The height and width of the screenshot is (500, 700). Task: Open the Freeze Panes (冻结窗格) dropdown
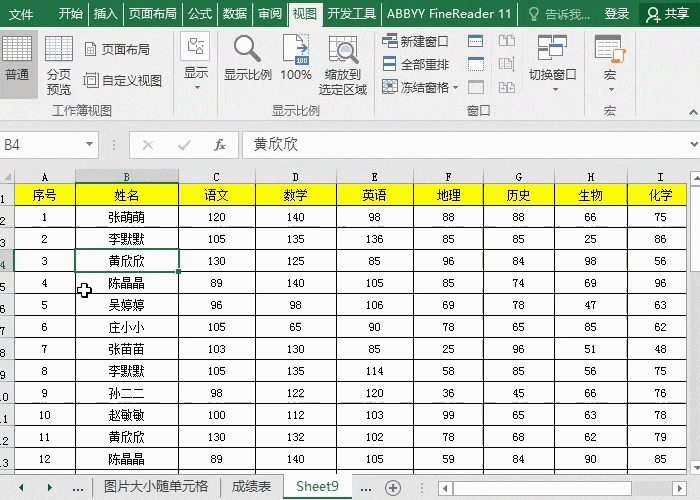(x=421, y=87)
